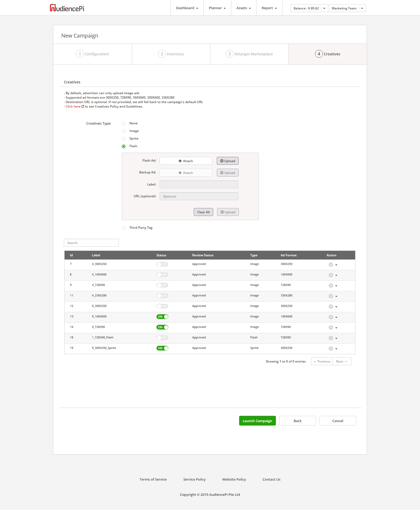The image size is (420, 510).
Task: Choose the Third Party Tag radio option
Action: click(x=124, y=228)
